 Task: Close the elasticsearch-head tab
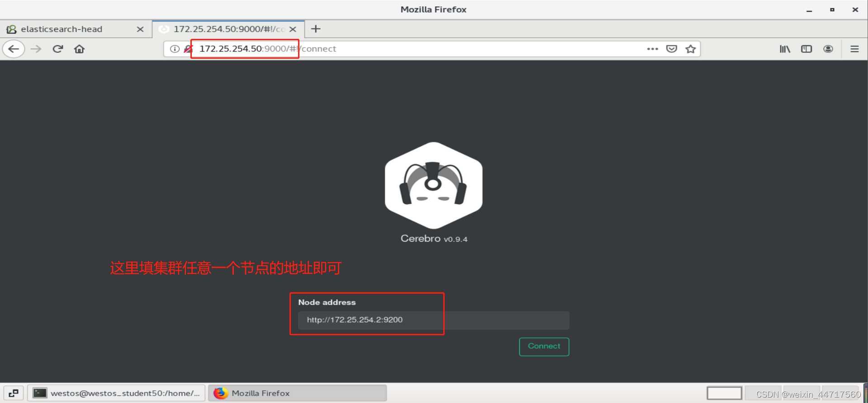pos(140,29)
